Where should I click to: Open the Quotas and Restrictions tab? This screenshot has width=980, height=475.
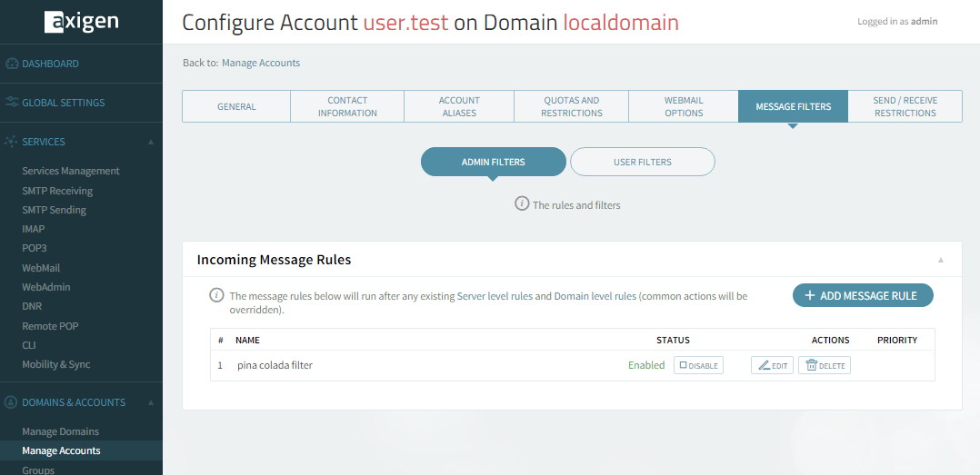(571, 106)
